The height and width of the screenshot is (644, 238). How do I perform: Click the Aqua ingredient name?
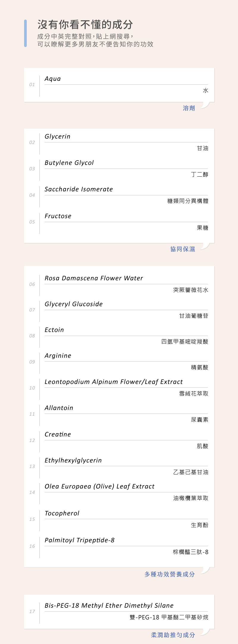point(53,79)
